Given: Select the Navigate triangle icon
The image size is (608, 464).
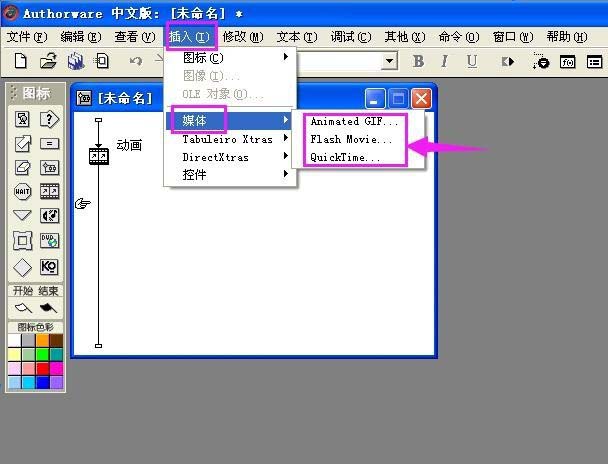Looking at the screenshot, I should [x=22, y=215].
